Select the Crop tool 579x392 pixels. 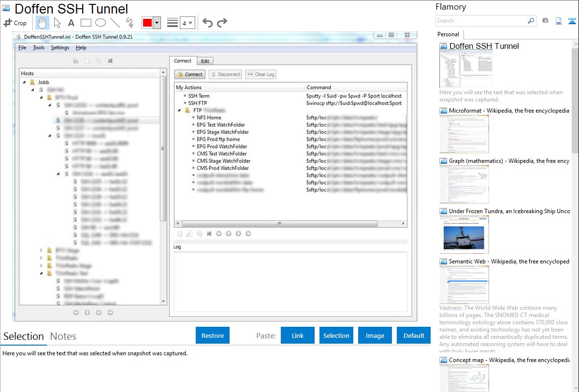click(x=15, y=23)
